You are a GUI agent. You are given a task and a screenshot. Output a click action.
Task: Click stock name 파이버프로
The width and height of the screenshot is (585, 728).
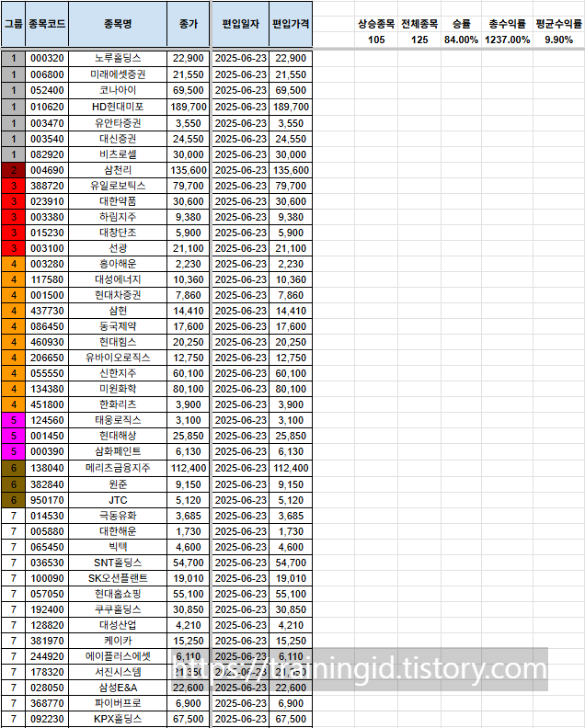[x=118, y=703]
